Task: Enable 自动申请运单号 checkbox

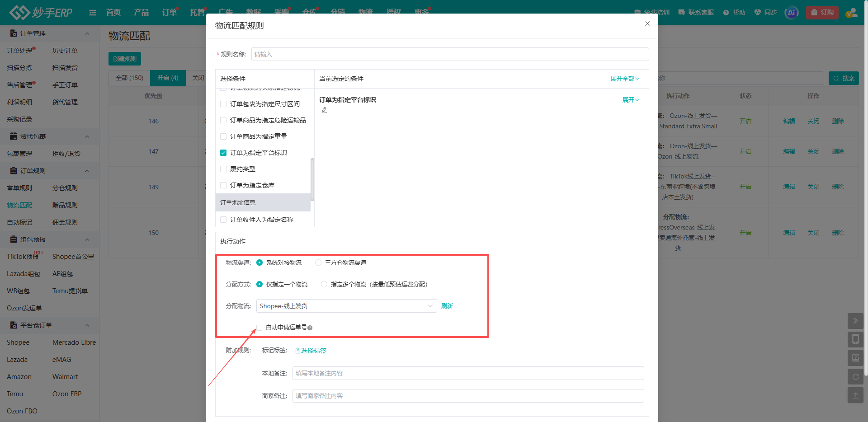Action: (x=259, y=328)
